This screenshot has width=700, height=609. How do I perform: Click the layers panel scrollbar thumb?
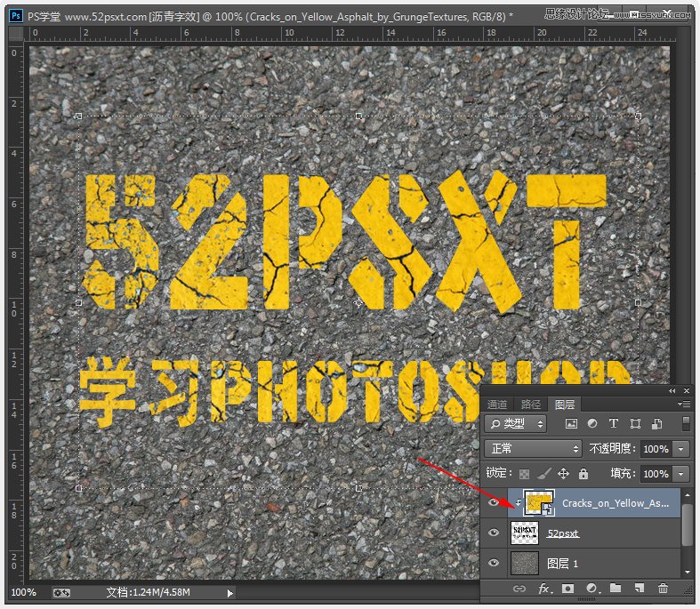[687, 525]
